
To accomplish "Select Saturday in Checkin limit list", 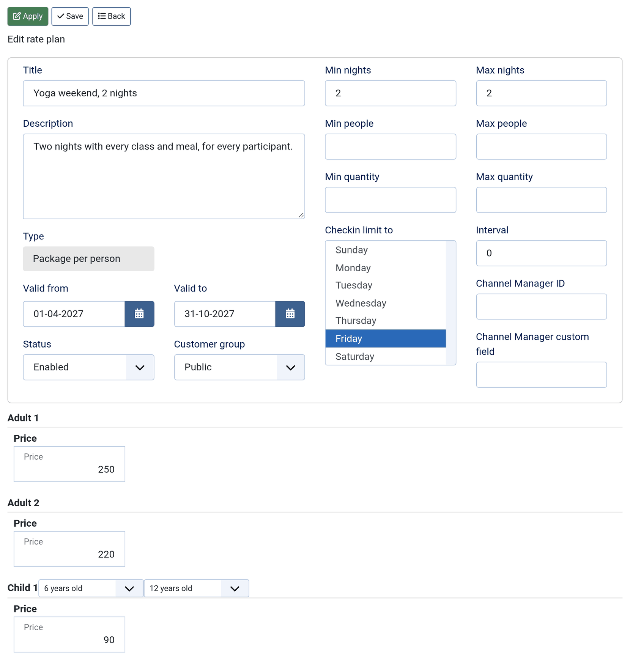I will coord(385,356).
